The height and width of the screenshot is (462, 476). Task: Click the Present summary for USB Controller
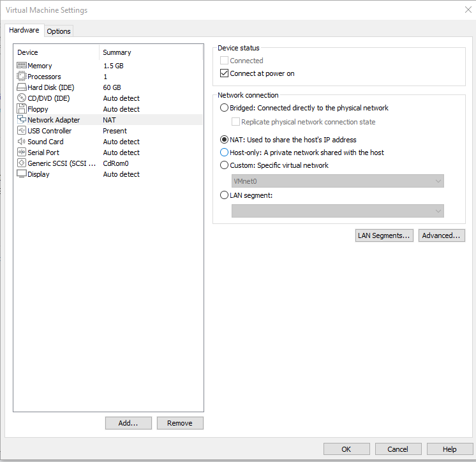[x=115, y=131]
